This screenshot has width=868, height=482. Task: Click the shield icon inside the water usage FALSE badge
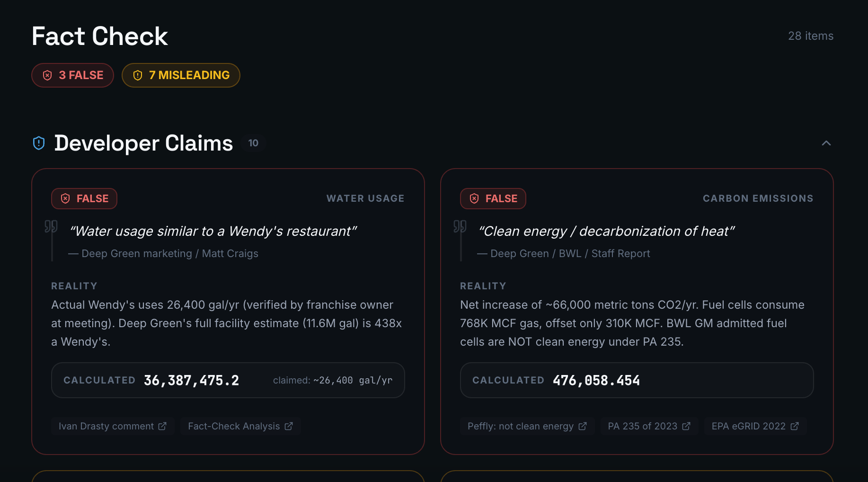click(x=66, y=198)
